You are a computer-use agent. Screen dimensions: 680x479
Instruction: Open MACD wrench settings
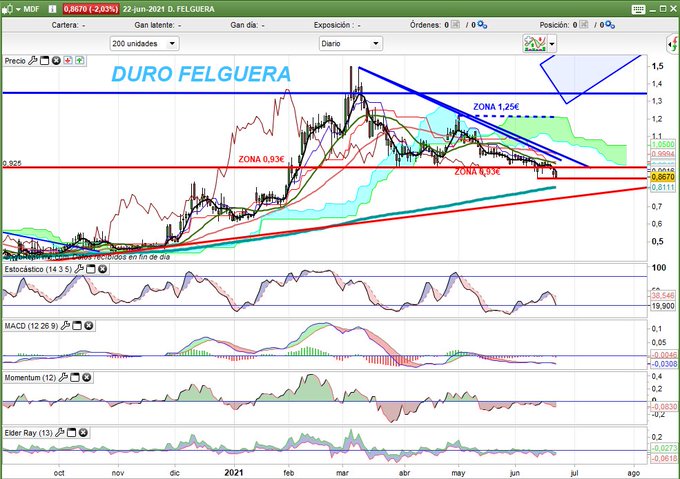65,326
